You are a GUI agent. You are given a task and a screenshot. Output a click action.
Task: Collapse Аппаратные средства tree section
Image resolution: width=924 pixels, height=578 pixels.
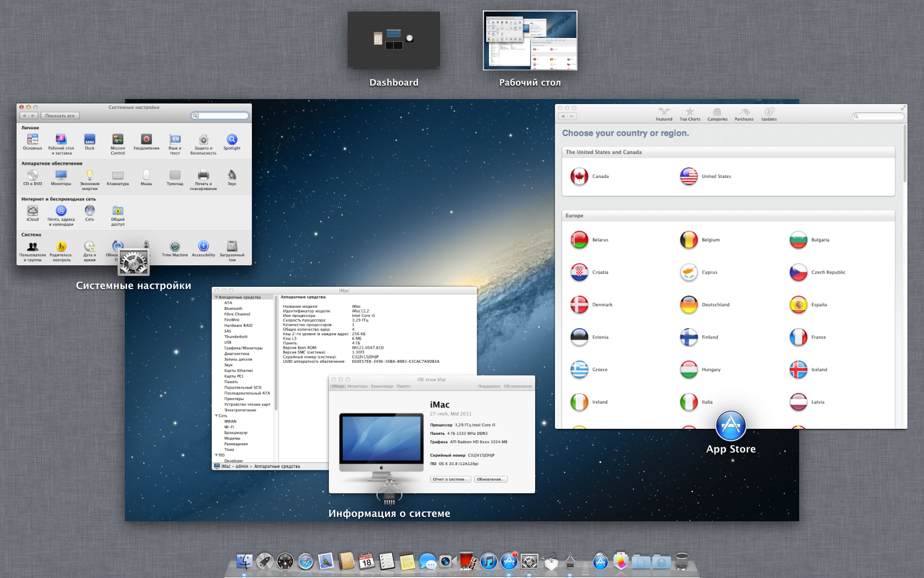[x=216, y=297]
